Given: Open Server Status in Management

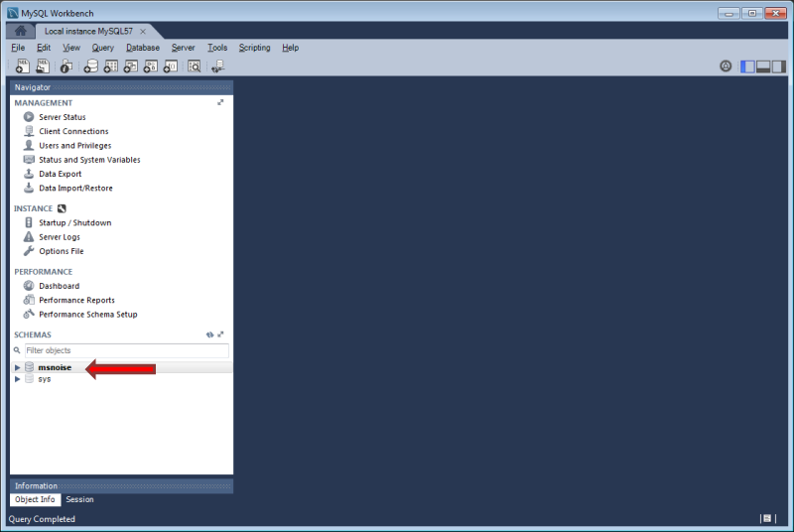Looking at the screenshot, I should [63, 117].
